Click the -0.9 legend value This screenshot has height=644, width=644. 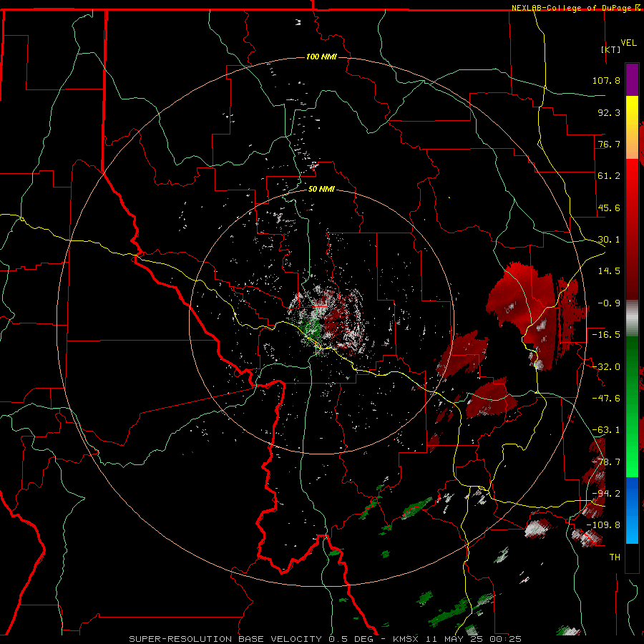point(609,303)
